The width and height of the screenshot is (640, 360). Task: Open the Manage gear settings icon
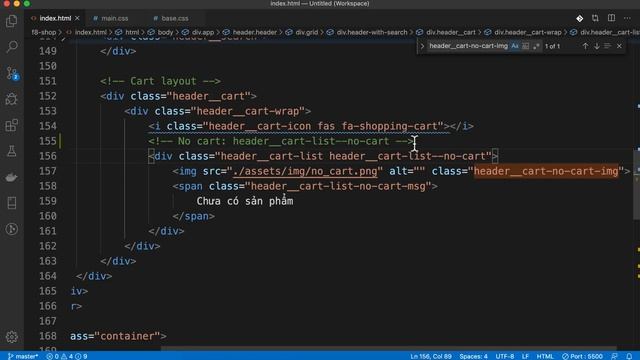[x=11, y=337]
